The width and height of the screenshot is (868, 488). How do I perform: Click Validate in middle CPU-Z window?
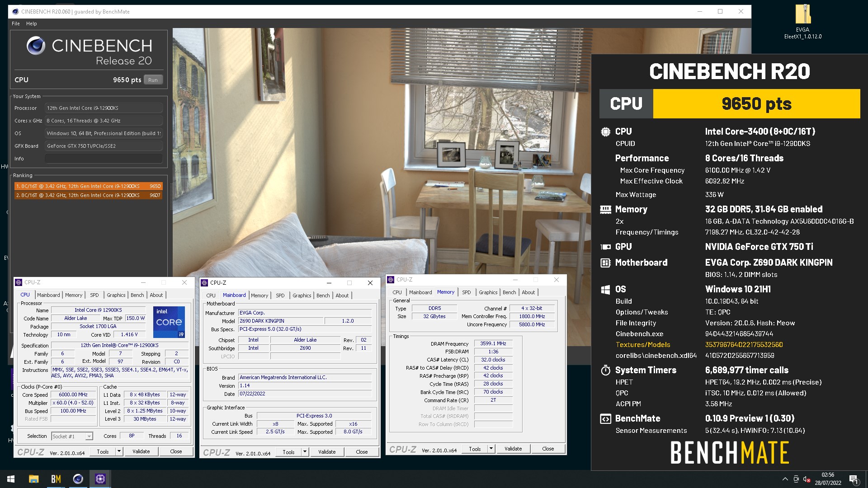click(x=327, y=452)
